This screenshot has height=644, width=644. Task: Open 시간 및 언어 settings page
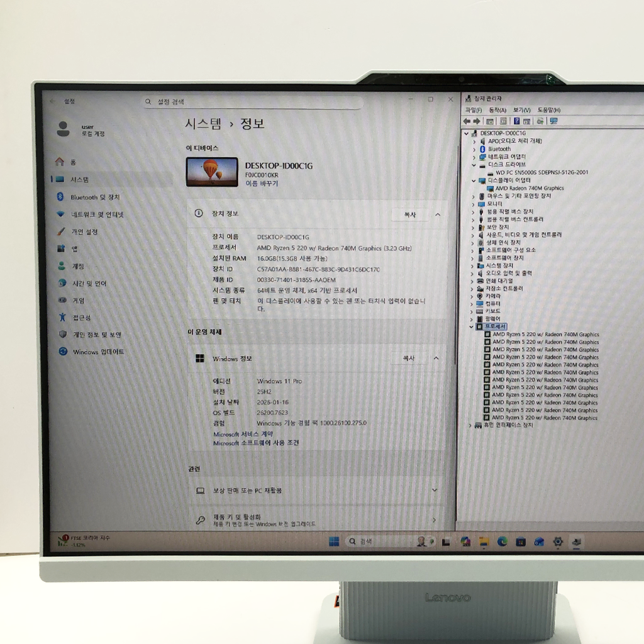coord(83,284)
